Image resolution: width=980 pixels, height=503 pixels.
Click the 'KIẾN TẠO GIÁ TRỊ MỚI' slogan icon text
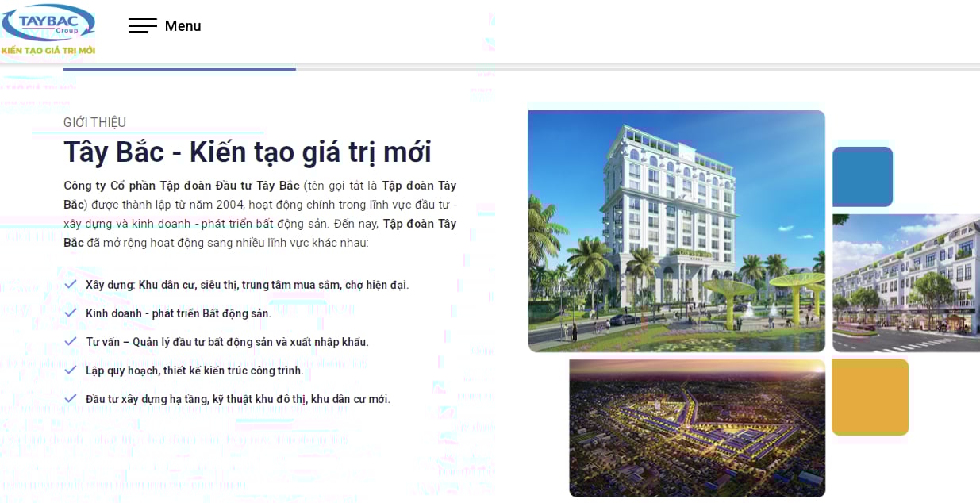point(48,52)
